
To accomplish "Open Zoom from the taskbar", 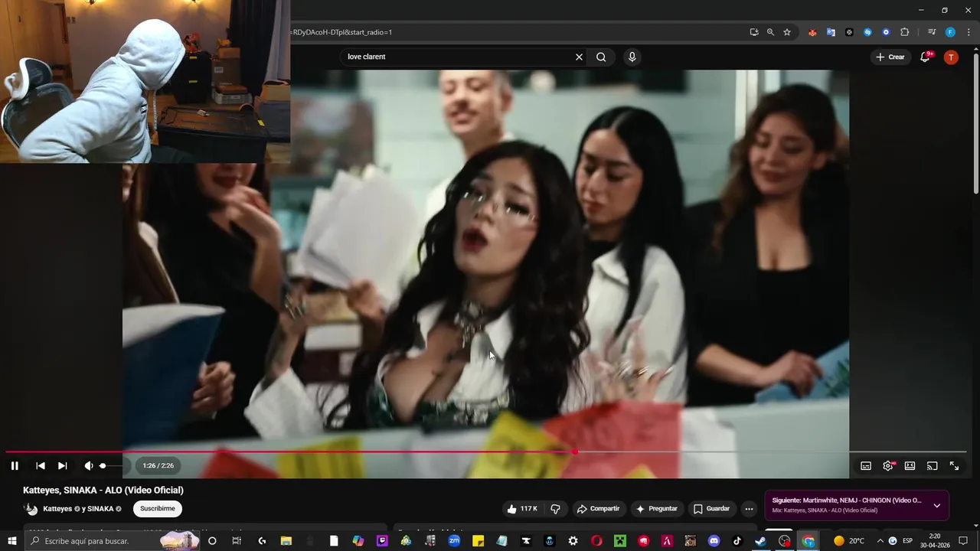I will 454,541.
